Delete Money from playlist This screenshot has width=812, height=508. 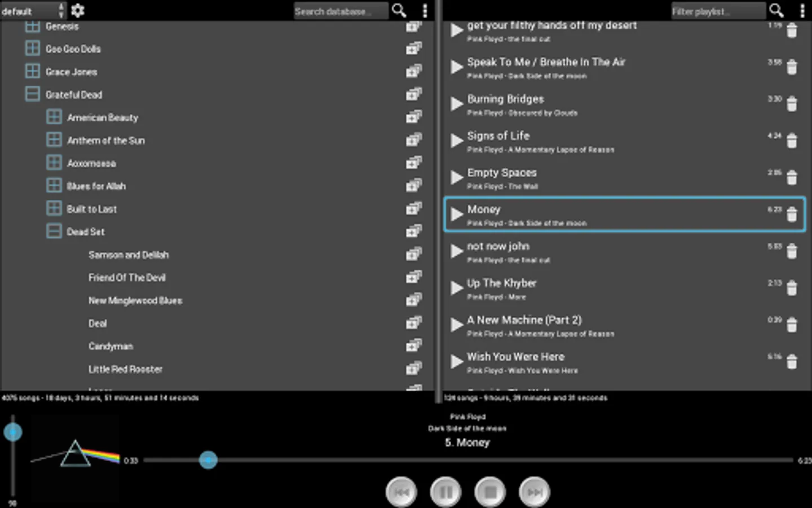click(x=792, y=214)
